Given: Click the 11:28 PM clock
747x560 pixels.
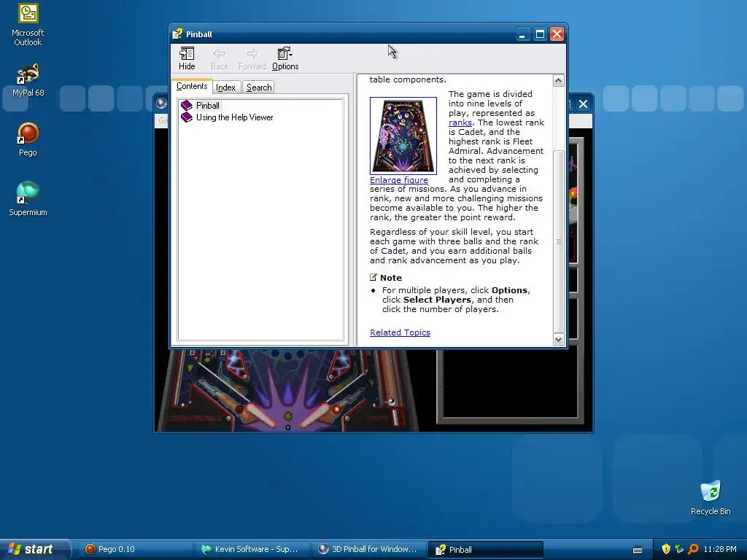Looking at the screenshot, I should pyautogui.click(x=719, y=549).
